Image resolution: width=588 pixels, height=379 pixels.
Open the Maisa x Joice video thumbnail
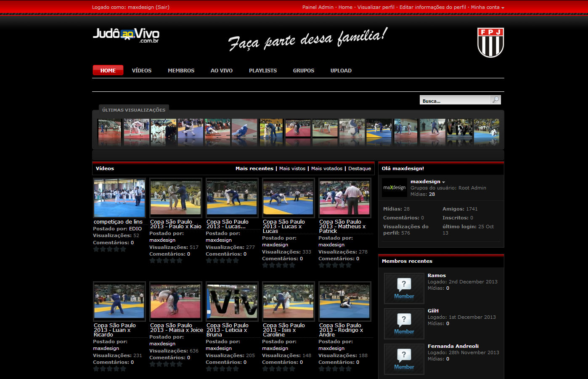(x=176, y=301)
